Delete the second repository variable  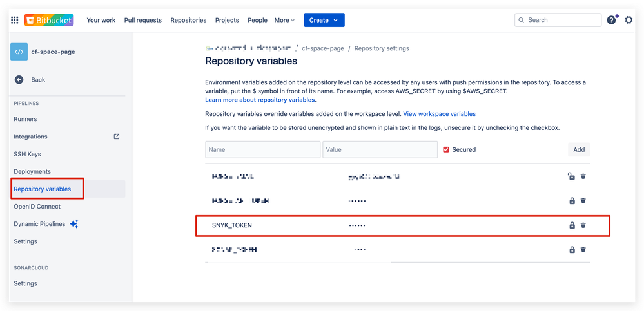pos(583,201)
